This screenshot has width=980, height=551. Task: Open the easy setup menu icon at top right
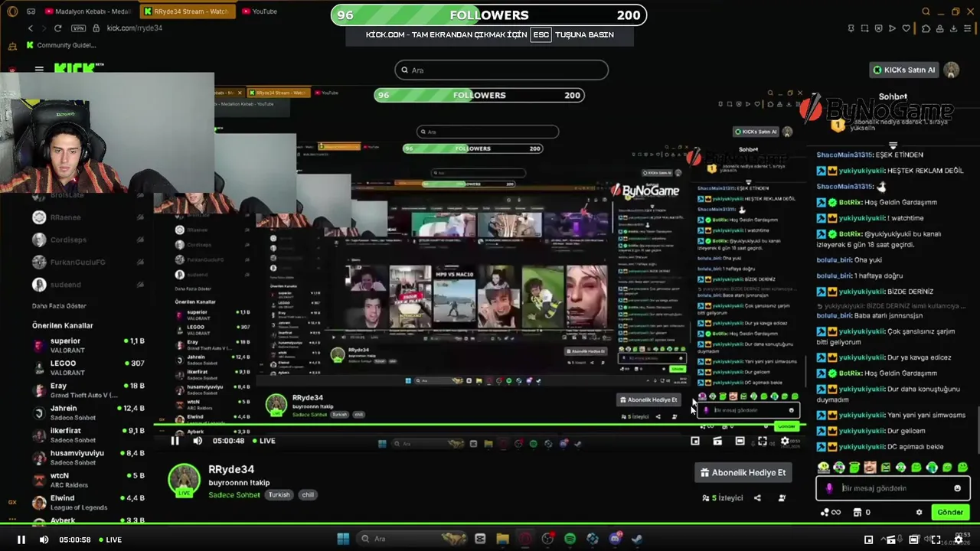point(969,28)
